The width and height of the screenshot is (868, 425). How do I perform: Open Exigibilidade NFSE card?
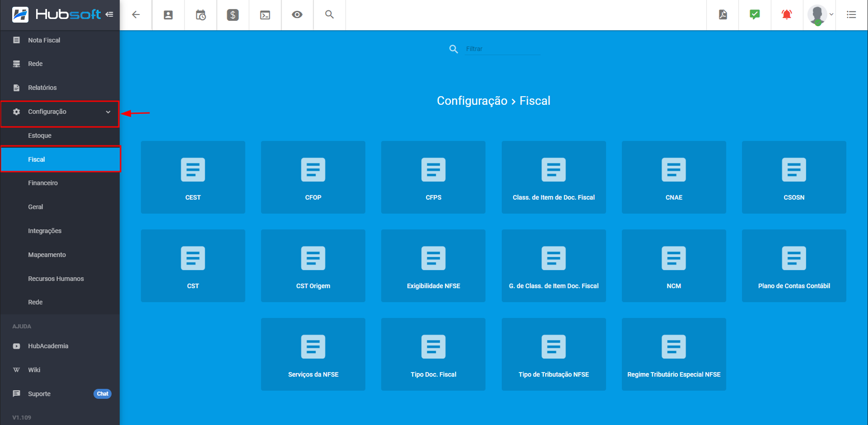coord(433,266)
